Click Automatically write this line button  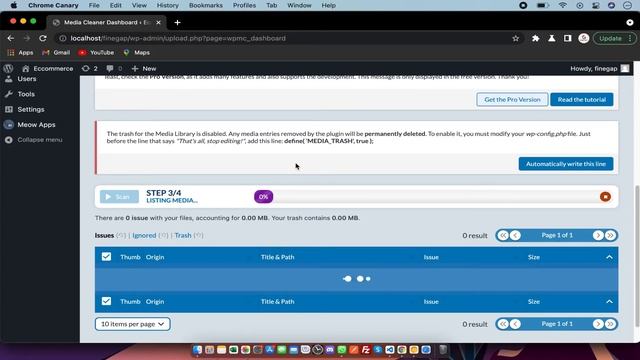tap(566, 164)
